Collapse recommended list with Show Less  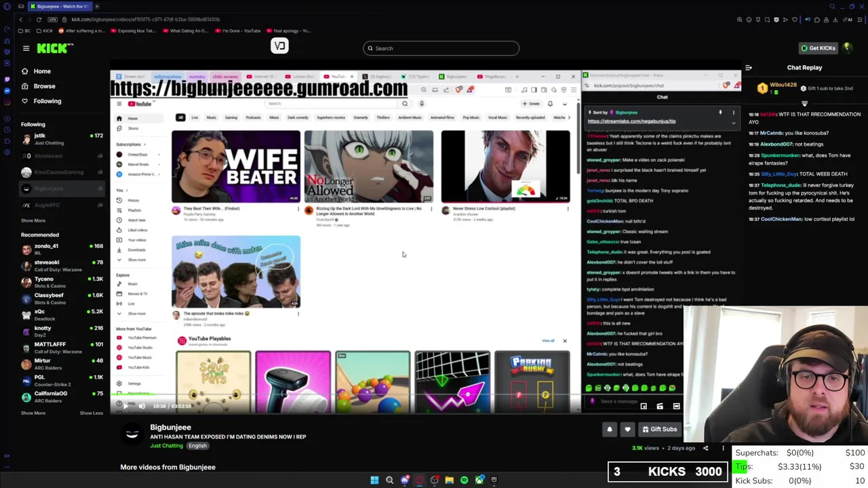click(92, 413)
